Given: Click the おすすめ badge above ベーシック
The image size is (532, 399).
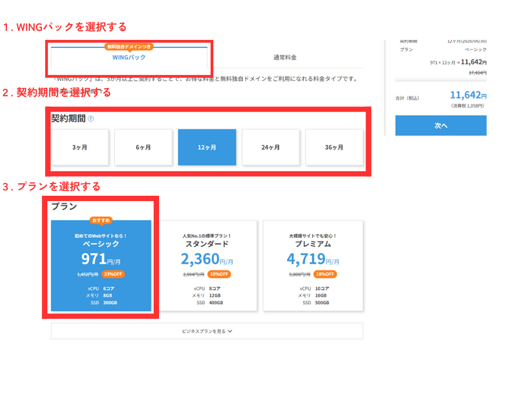Looking at the screenshot, I should pyautogui.click(x=101, y=221).
